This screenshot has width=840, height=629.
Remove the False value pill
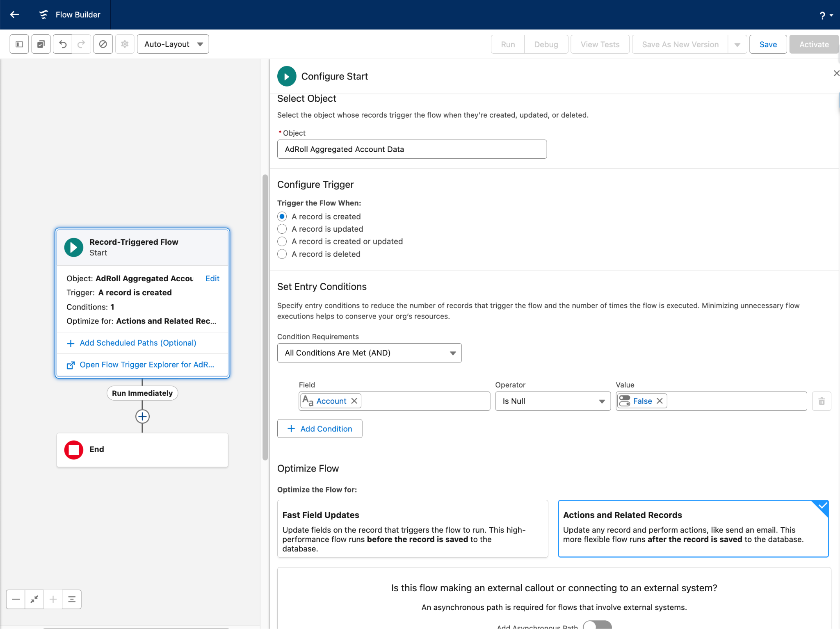(x=660, y=401)
